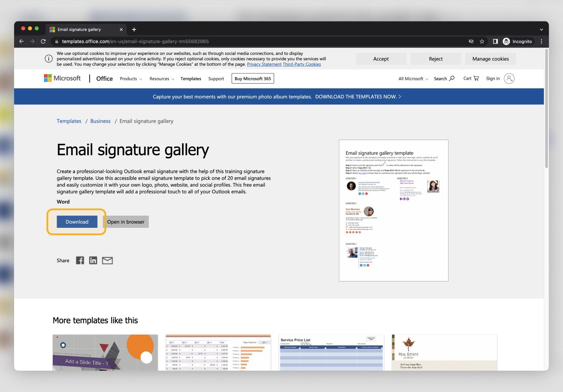Viewport: 563px width, 392px height.
Task: Open the Sign in account icon
Action: click(x=509, y=78)
